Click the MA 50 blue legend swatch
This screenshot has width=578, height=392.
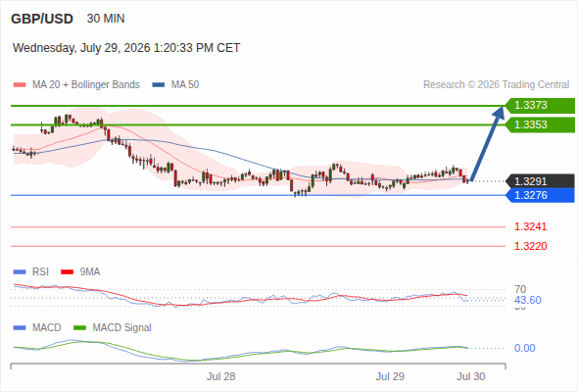pyautogui.click(x=159, y=85)
